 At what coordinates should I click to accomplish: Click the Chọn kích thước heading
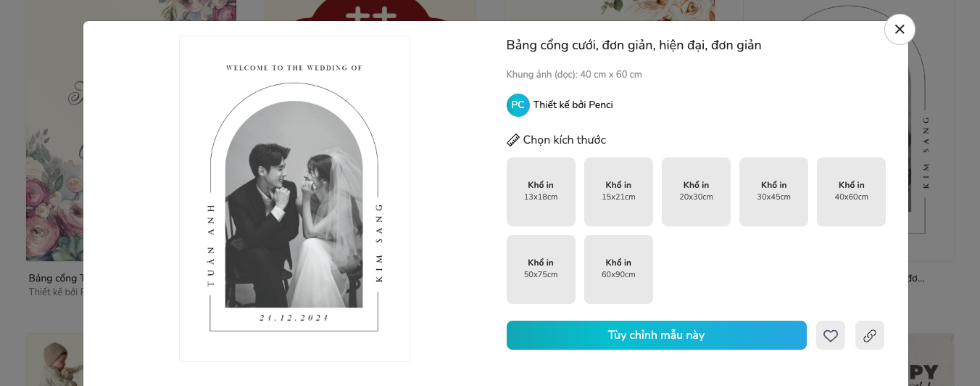[564, 140]
